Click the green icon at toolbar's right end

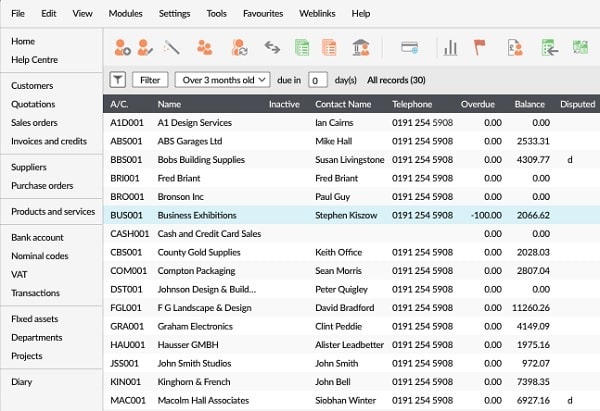coord(580,47)
